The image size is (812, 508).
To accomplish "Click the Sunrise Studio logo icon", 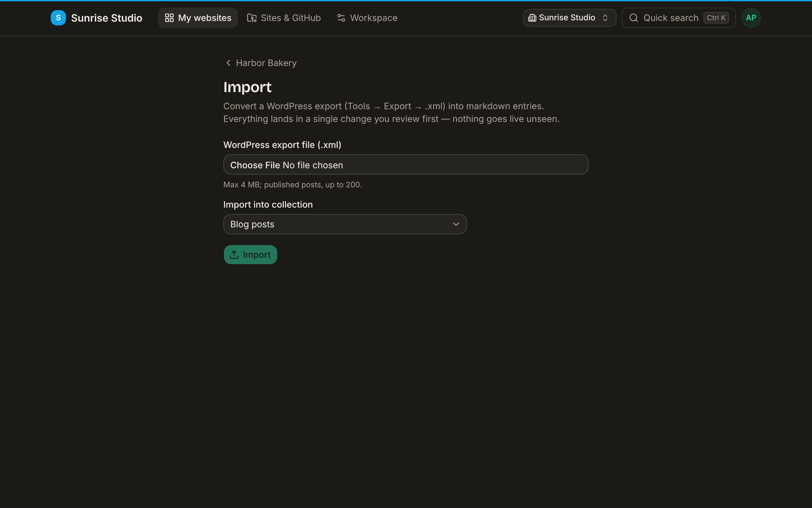I will pyautogui.click(x=58, y=18).
